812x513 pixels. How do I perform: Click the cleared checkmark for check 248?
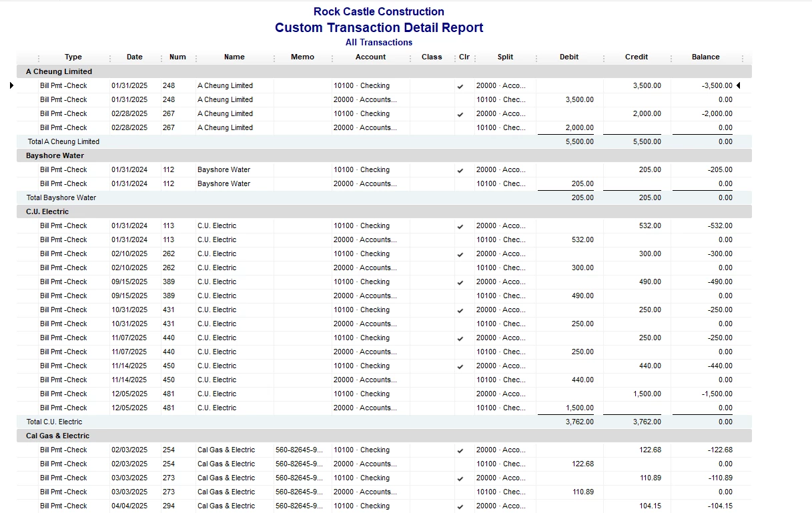460,86
